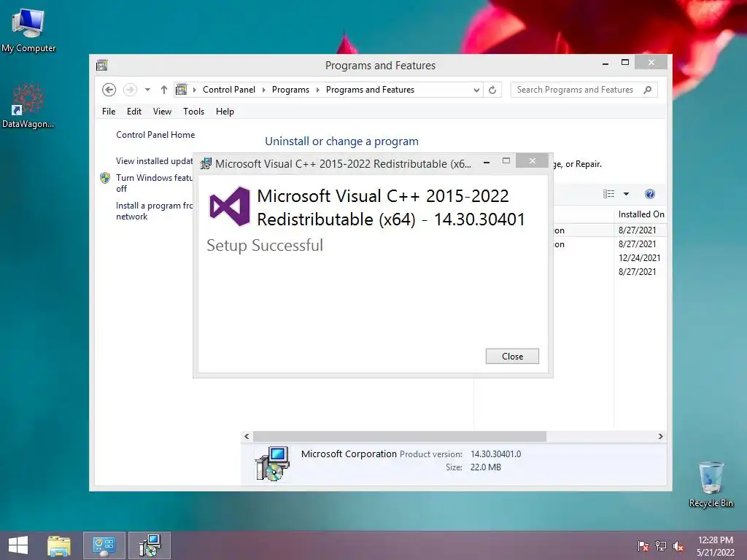Launch File Explorer from taskbar
The height and width of the screenshot is (560, 747).
tap(58, 545)
